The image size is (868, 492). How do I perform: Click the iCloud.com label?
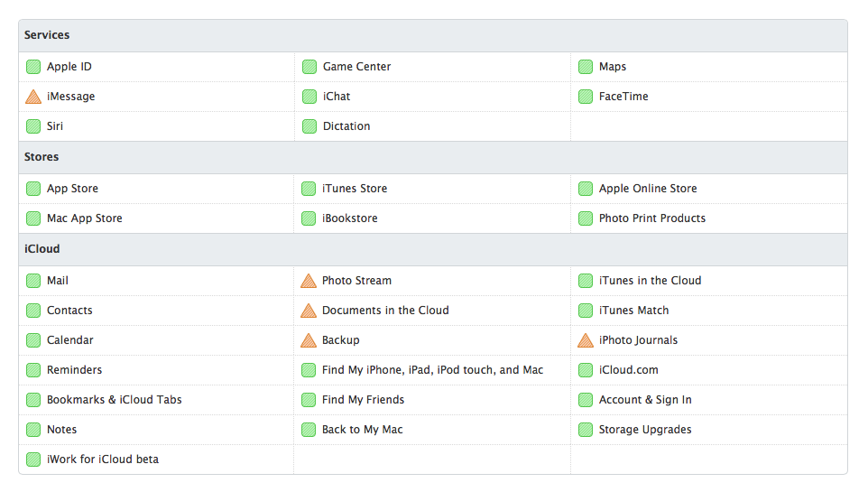(628, 369)
